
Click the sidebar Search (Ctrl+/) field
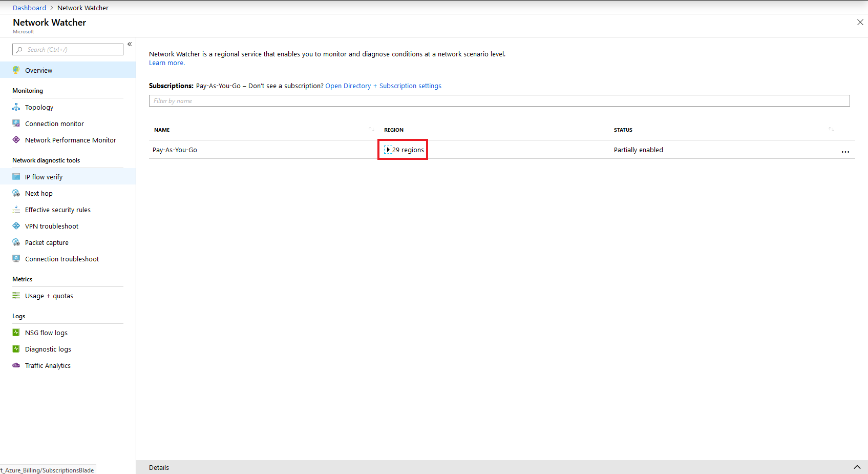(x=68, y=50)
